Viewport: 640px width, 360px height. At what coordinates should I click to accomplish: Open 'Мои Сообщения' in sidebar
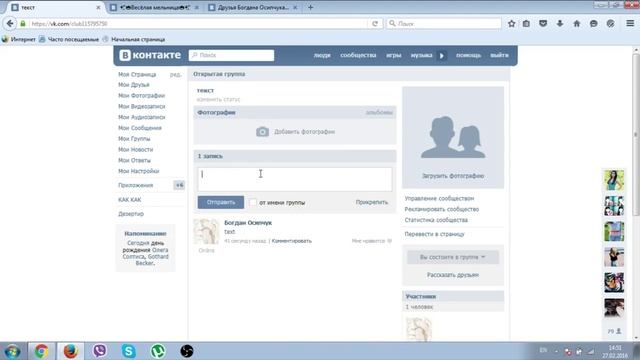[x=140, y=128]
